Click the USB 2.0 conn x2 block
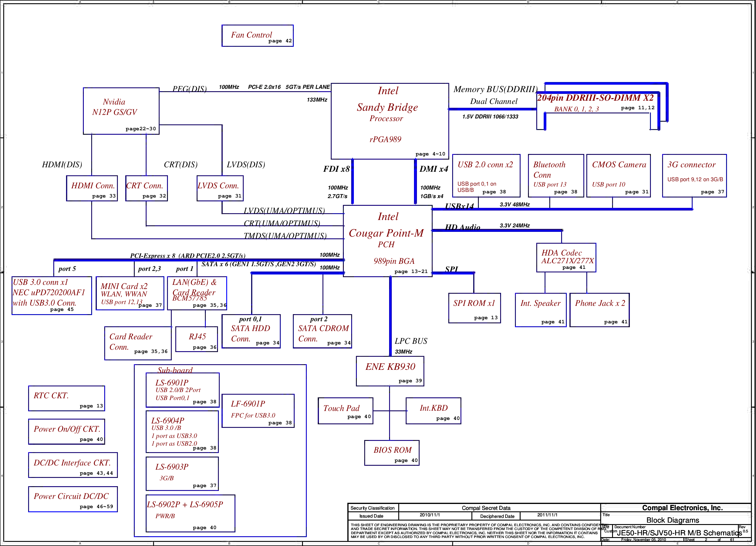The width and height of the screenshot is (756, 546). (486, 176)
